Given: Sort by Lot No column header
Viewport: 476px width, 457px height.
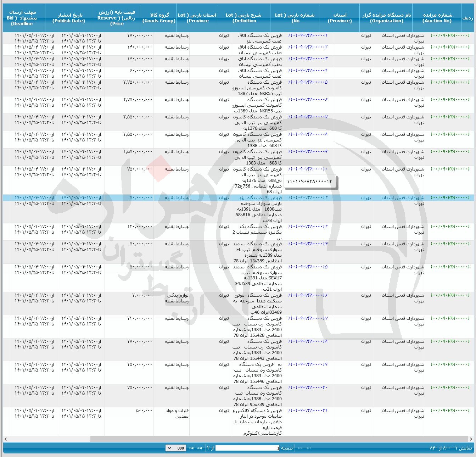Looking at the screenshot, I should [295, 18].
